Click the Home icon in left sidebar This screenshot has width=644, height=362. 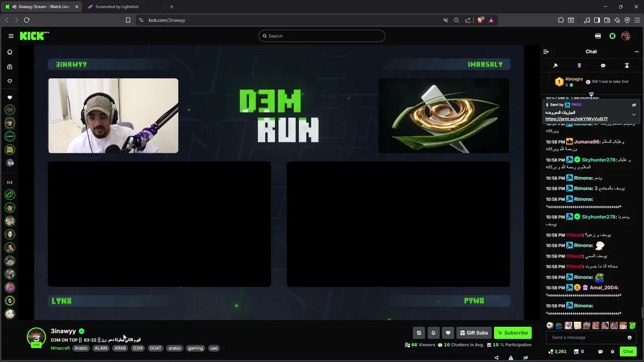[x=10, y=52]
